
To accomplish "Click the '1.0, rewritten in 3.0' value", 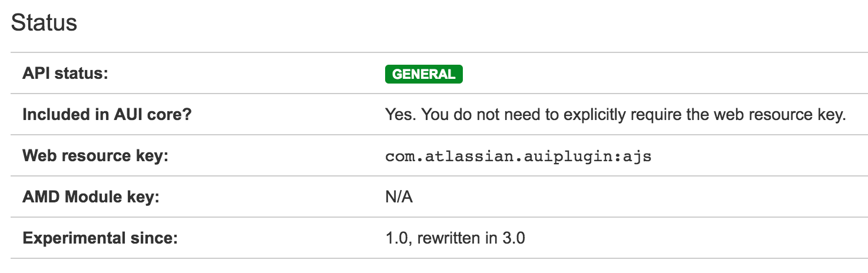I will click(455, 238).
